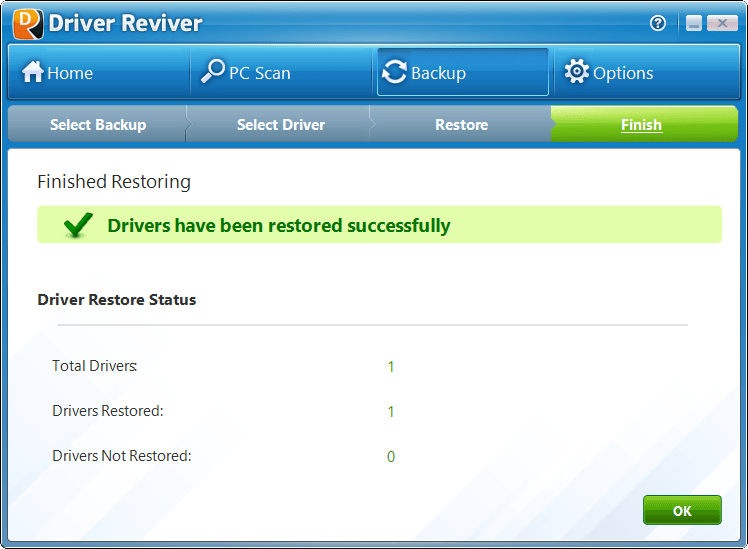The image size is (748, 549).
Task: Go to the Restore step
Action: [x=461, y=124]
